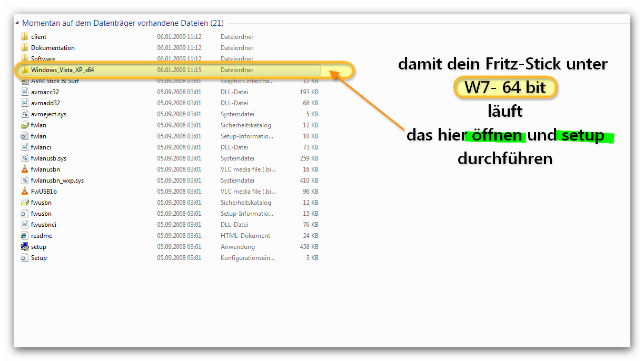Image resolution: width=644 pixels, height=361 pixels.
Task: Select the fwlanci DLL file icon
Action: pos(24,147)
